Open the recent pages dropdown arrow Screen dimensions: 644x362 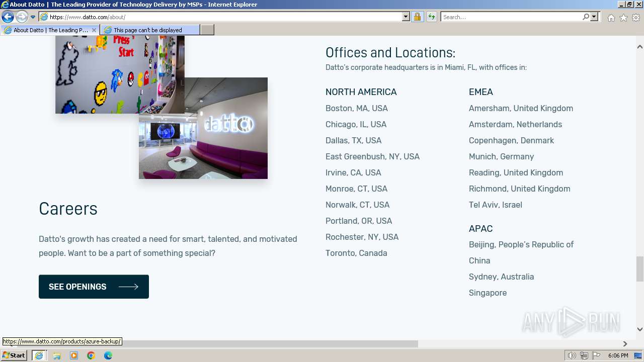coord(33,17)
